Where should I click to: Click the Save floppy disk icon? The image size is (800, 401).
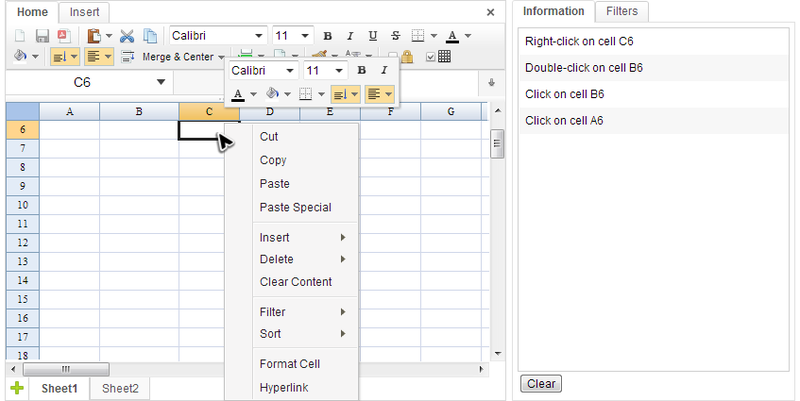point(42,36)
